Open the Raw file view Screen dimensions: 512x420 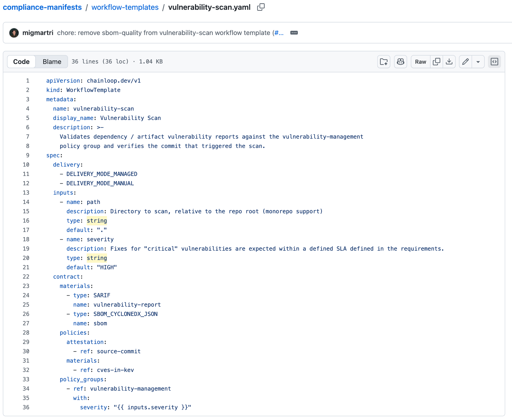tap(421, 62)
